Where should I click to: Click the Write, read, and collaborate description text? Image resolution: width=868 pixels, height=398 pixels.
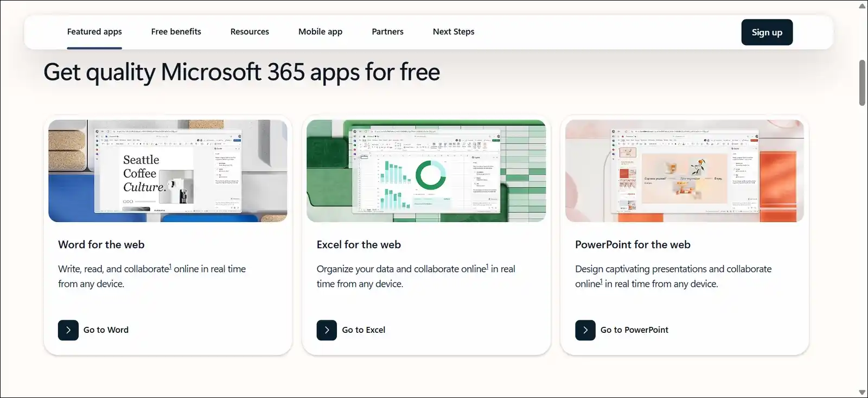(x=152, y=276)
